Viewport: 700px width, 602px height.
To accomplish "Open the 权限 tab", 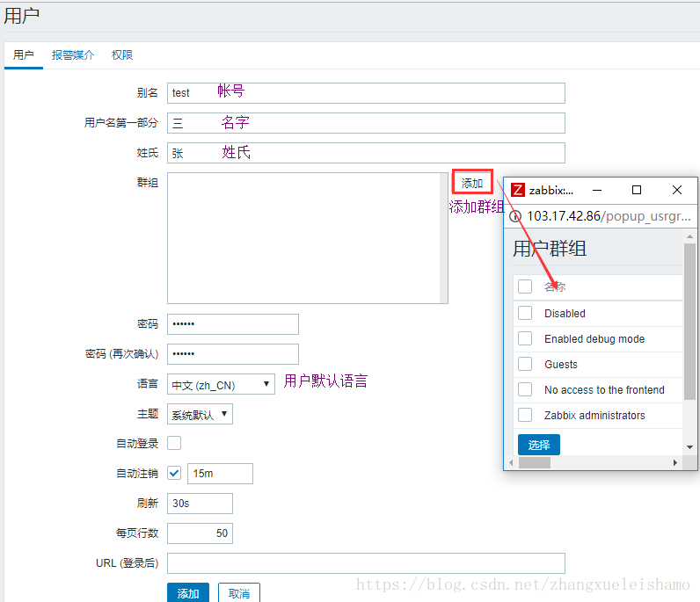I will click(x=122, y=54).
